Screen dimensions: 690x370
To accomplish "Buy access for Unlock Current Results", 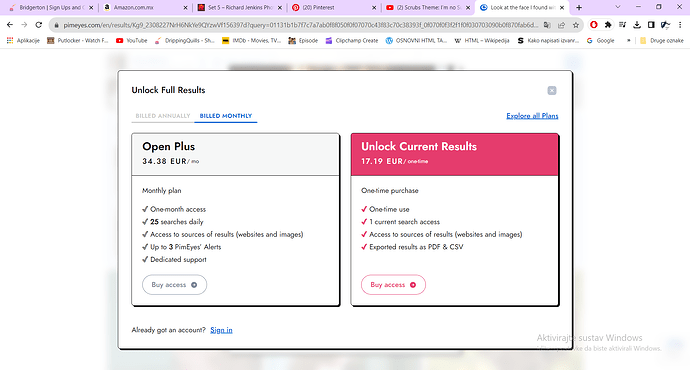I will [x=393, y=285].
